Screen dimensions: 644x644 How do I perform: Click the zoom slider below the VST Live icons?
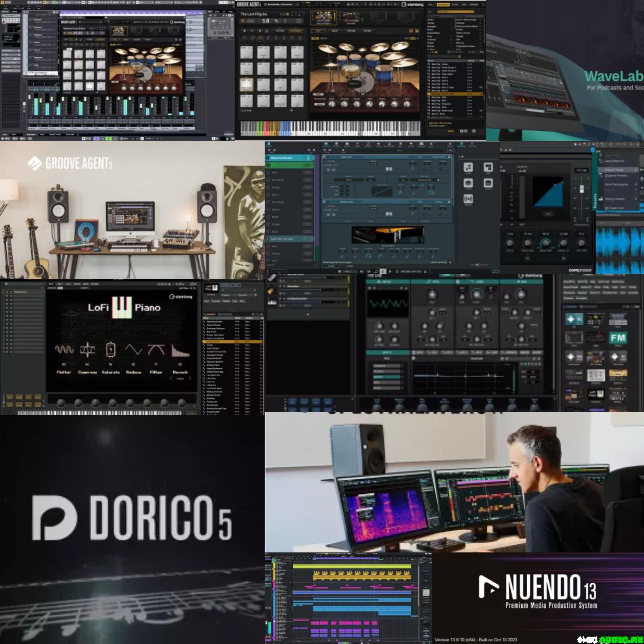tap(478, 265)
